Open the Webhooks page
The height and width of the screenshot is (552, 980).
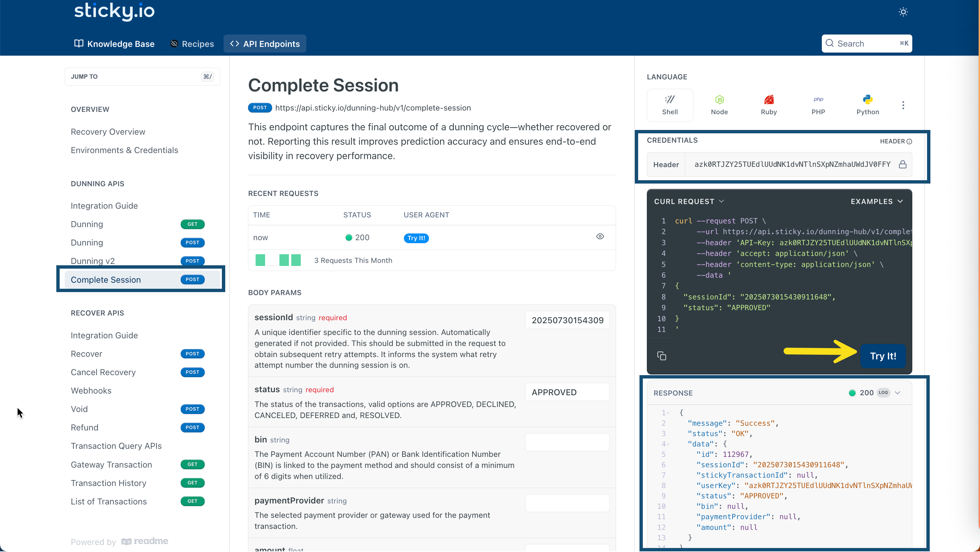(x=91, y=391)
